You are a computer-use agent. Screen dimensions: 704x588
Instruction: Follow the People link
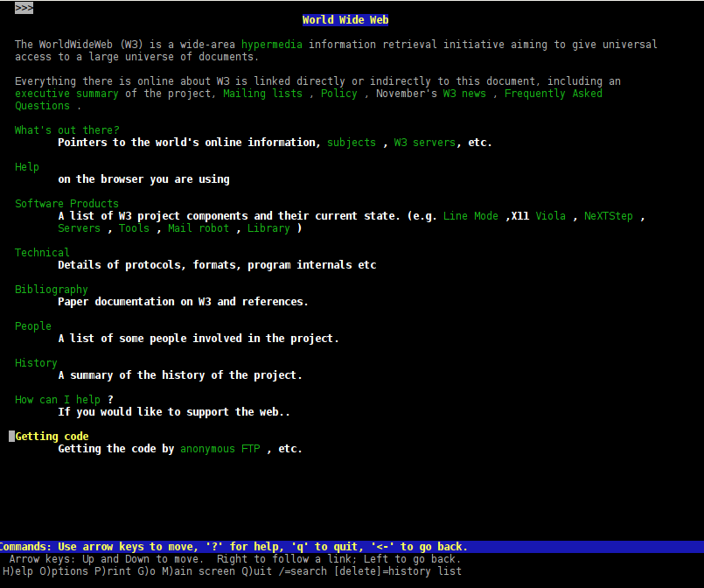click(33, 326)
